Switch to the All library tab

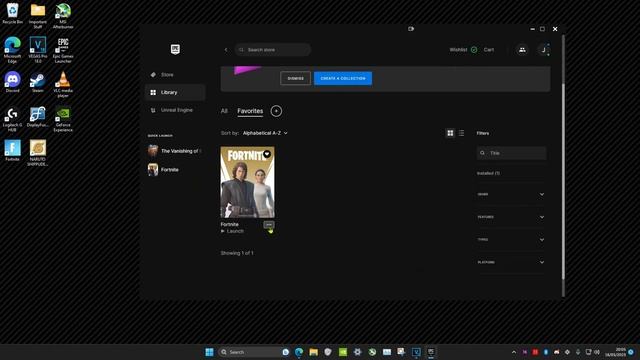point(224,111)
